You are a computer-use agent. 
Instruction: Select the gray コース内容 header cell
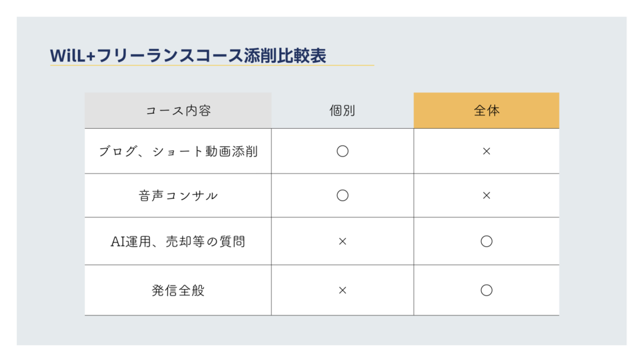point(178,111)
